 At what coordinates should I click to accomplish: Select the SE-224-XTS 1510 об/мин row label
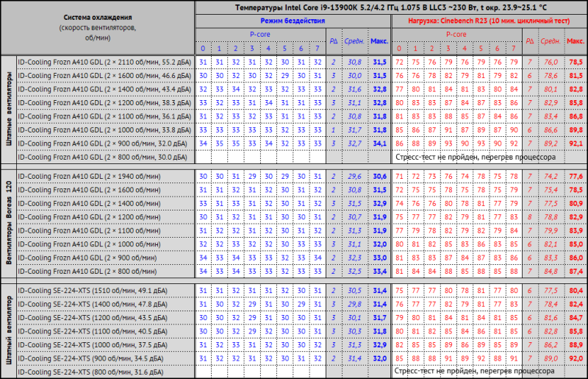point(105,291)
